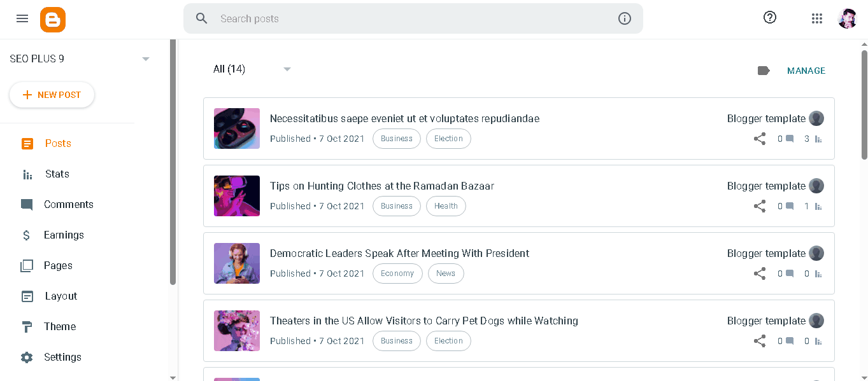Click the Health label on second post
Screen dimensions: 868x381
coord(446,206)
